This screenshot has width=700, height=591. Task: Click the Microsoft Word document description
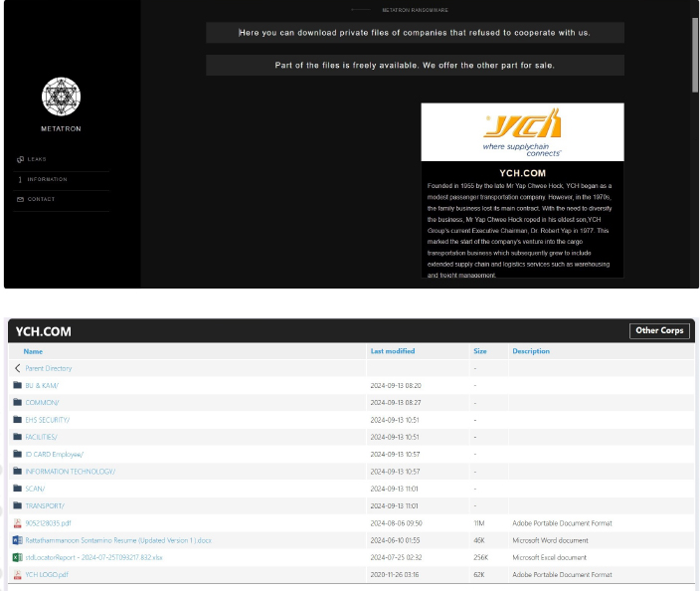pyautogui.click(x=550, y=540)
